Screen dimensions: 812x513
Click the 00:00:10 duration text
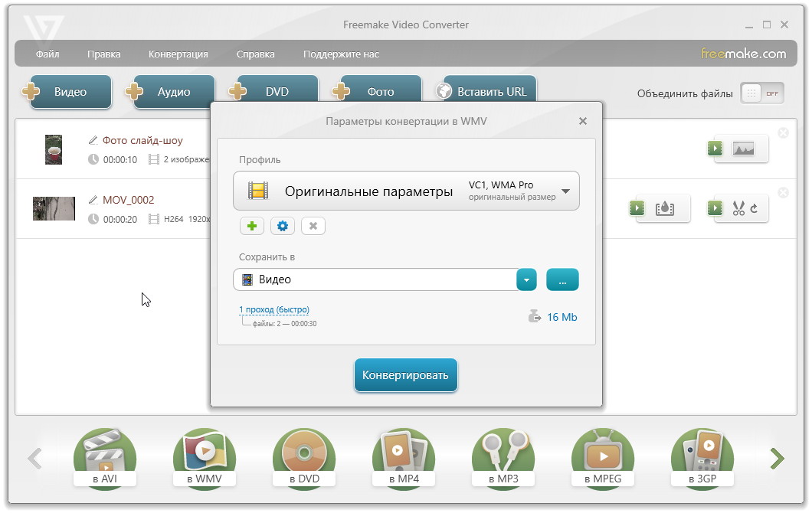click(x=120, y=159)
